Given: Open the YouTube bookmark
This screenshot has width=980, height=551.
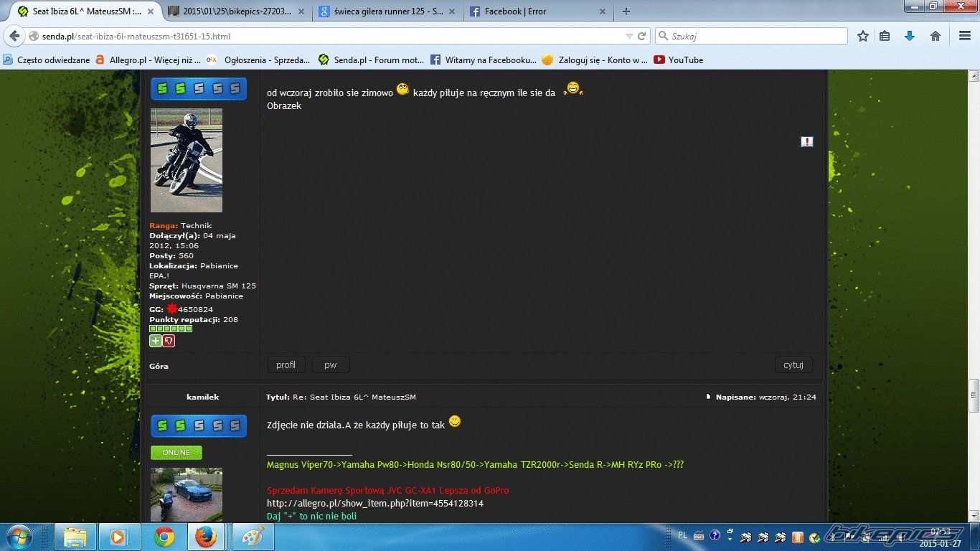Looking at the screenshot, I should click(679, 60).
